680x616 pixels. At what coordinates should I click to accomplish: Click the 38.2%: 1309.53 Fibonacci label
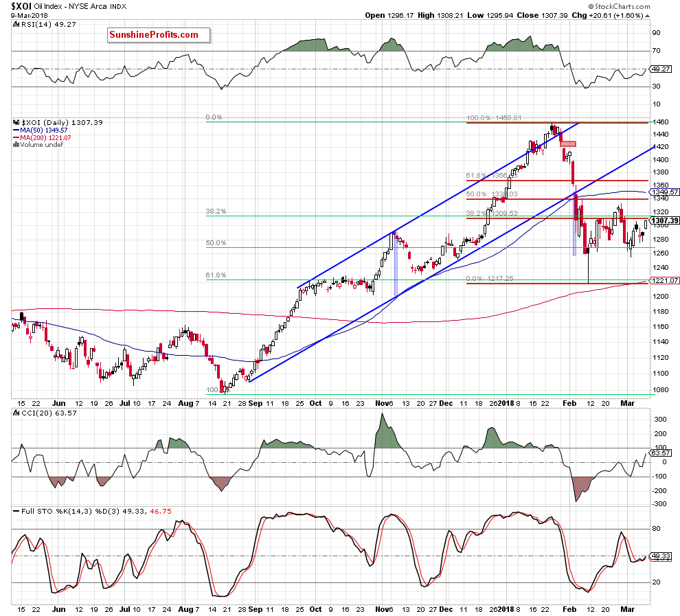coord(492,214)
